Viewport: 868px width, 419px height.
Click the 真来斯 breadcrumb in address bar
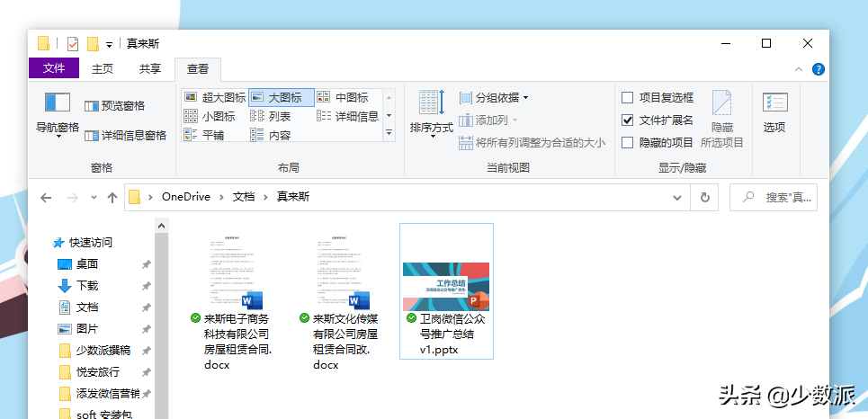click(x=293, y=197)
